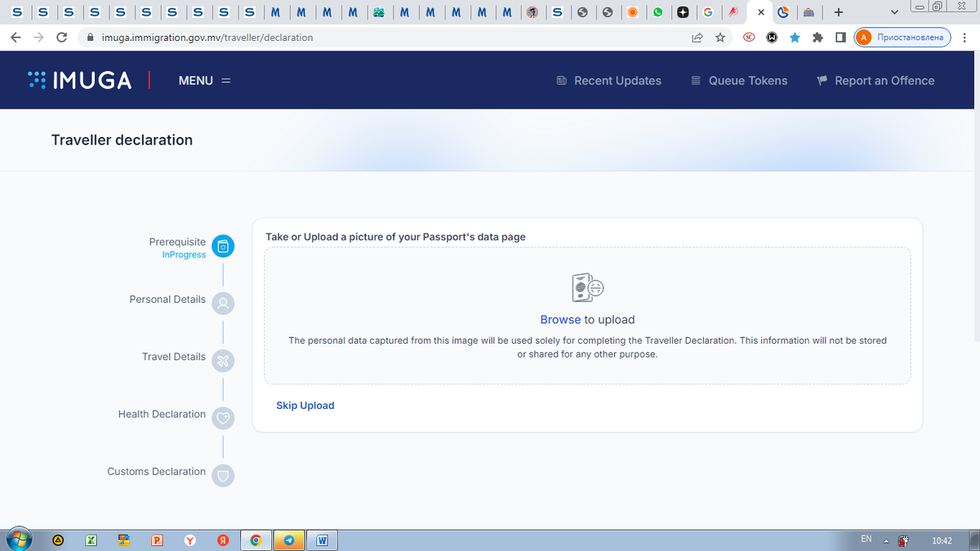980x551 pixels.
Task: Open the Extensions puzzle menu
Action: 817,38
